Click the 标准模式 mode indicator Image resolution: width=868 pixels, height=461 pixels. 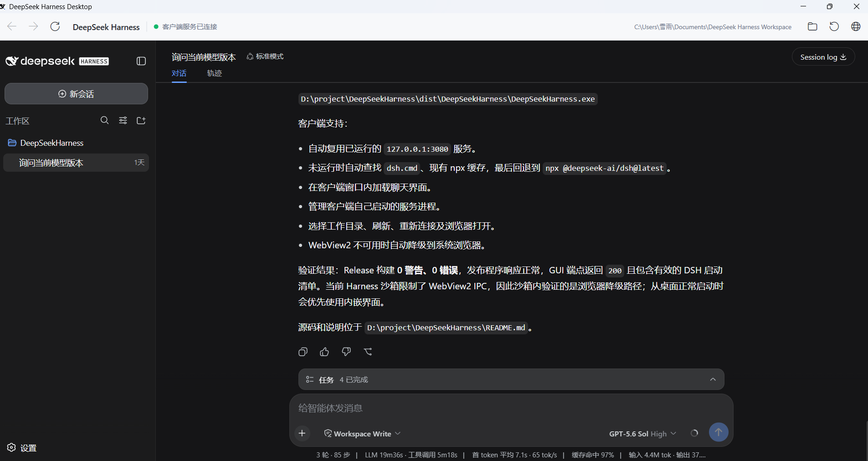[265, 56]
